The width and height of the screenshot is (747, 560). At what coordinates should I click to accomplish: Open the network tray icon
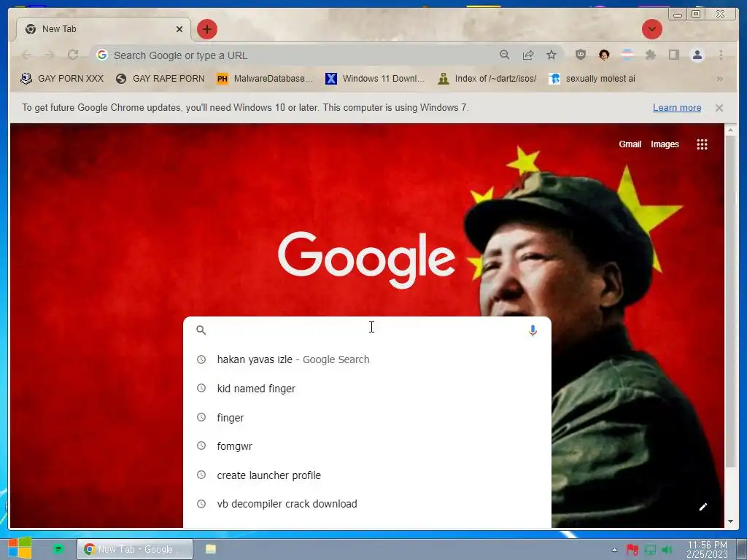pos(650,550)
